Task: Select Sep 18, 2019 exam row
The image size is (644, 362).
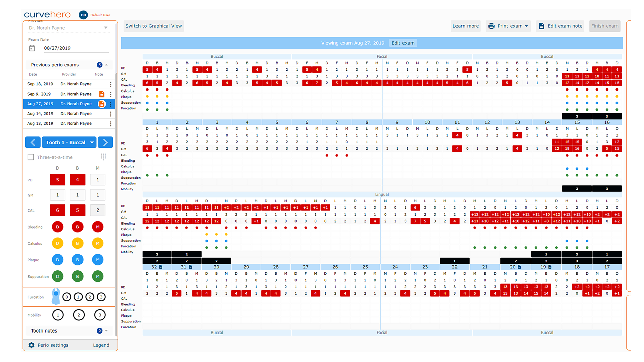Action: click(69, 84)
